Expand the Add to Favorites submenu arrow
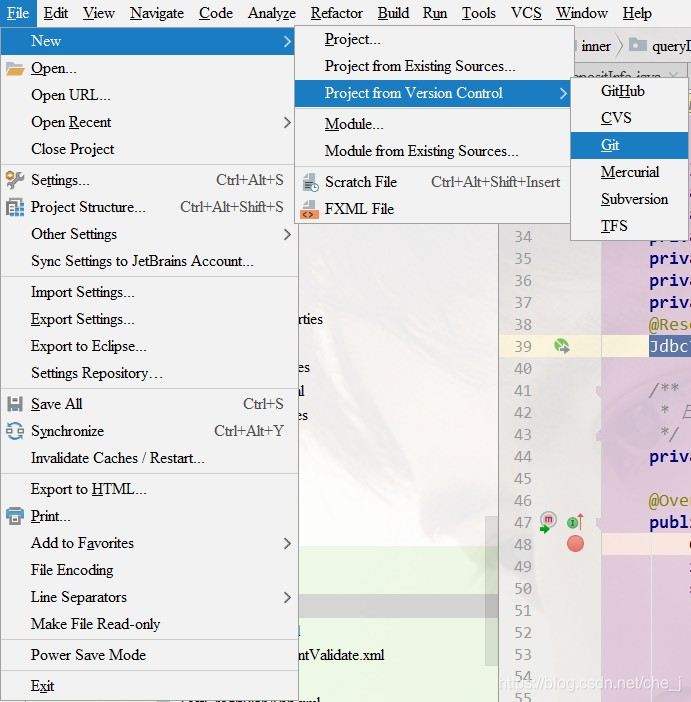 pyautogui.click(x=287, y=543)
